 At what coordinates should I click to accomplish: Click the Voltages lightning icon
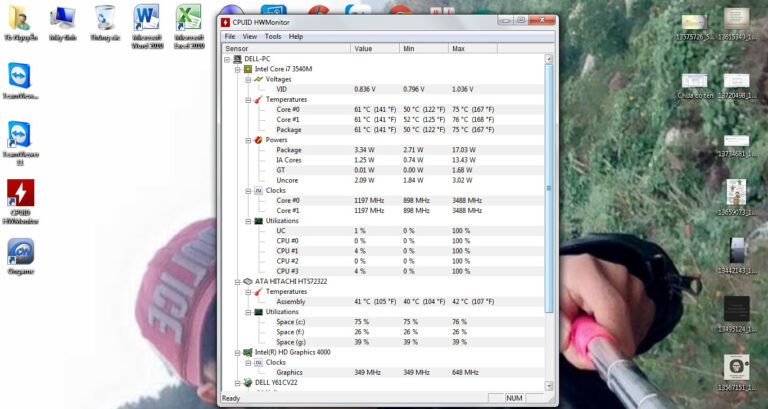click(259, 79)
